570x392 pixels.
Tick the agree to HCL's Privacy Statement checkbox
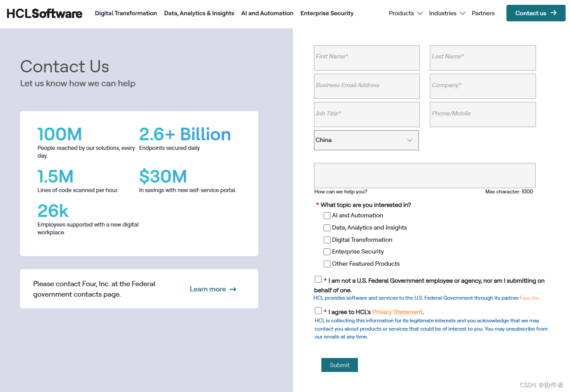tap(318, 311)
